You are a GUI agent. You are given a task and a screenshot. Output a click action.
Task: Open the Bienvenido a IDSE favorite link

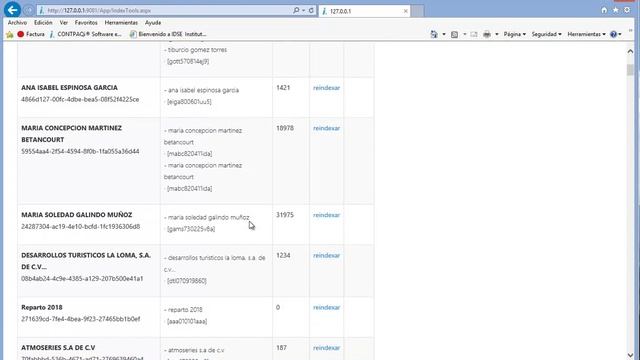point(168,34)
